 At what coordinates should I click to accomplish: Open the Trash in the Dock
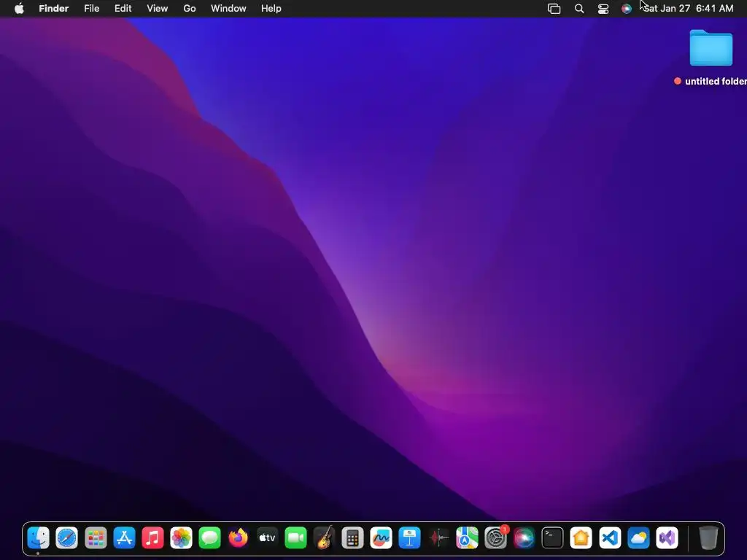tap(708, 538)
